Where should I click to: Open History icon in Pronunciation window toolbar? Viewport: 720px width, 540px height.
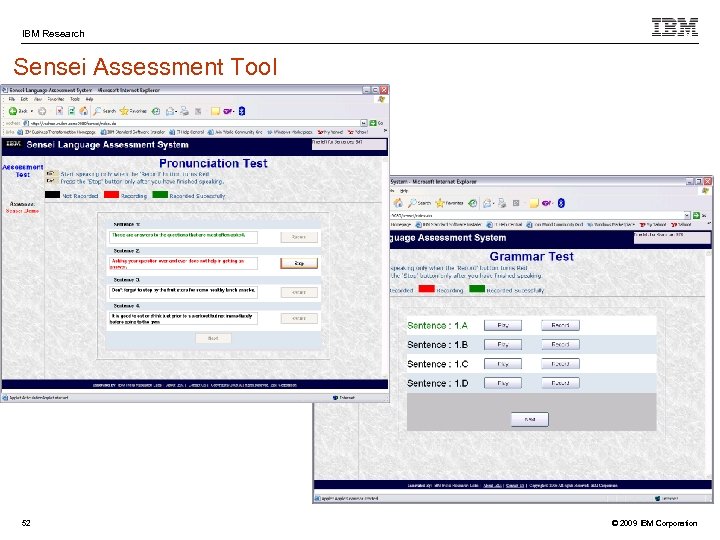[x=156, y=111]
